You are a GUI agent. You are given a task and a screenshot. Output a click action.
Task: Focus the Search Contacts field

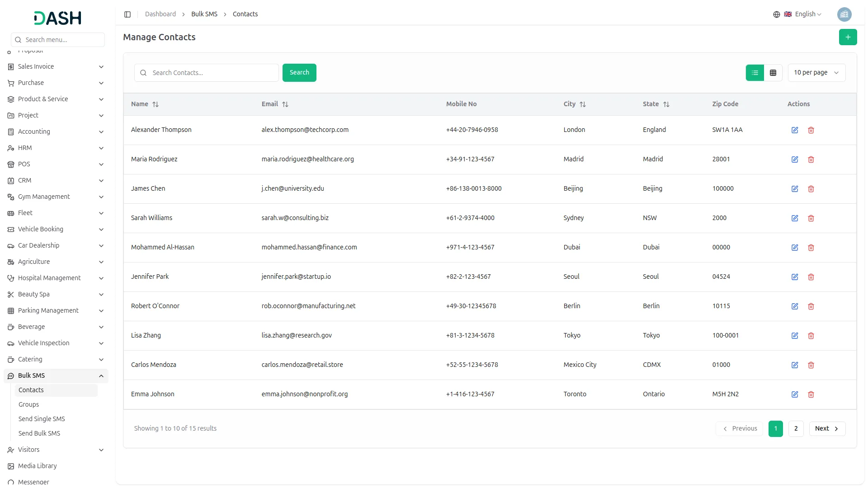(206, 73)
